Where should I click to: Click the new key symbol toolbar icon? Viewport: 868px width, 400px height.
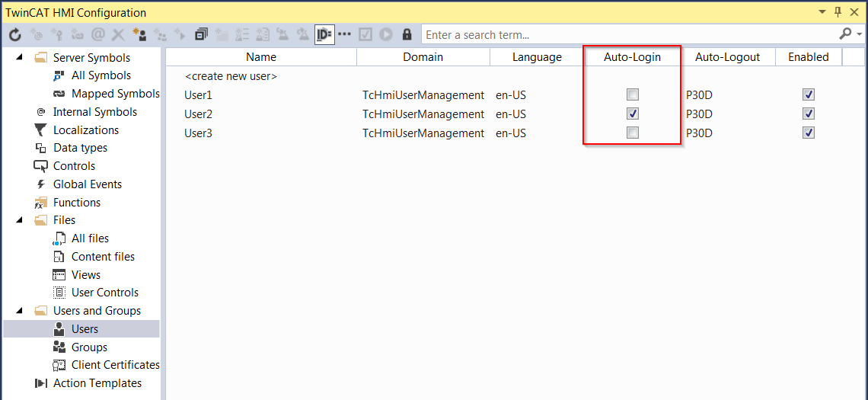57,35
